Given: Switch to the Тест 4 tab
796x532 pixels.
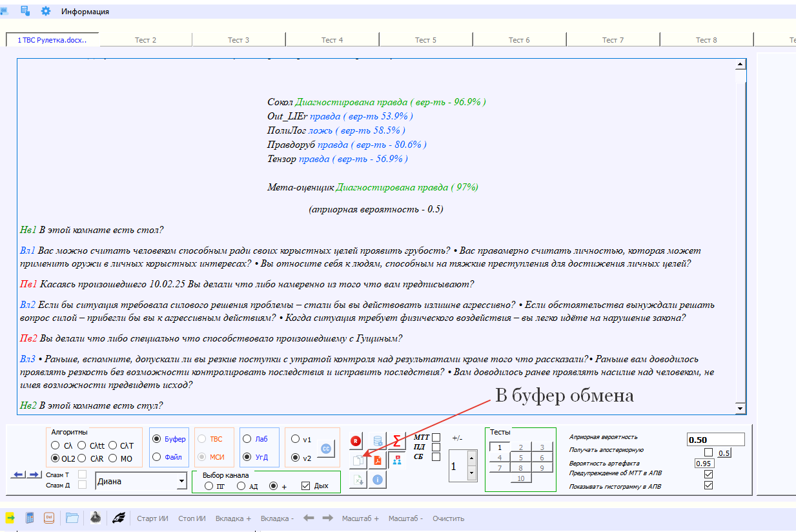Looking at the screenshot, I should [332, 40].
